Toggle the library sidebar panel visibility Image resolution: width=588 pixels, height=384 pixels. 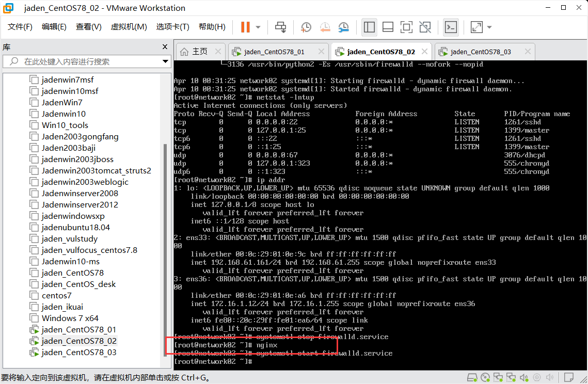tap(369, 27)
